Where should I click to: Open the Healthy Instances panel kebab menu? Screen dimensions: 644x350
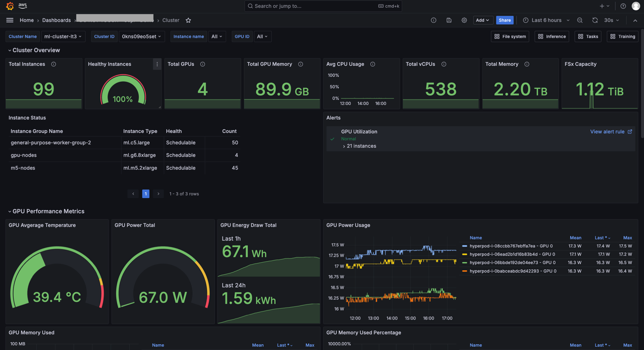(x=157, y=64)
